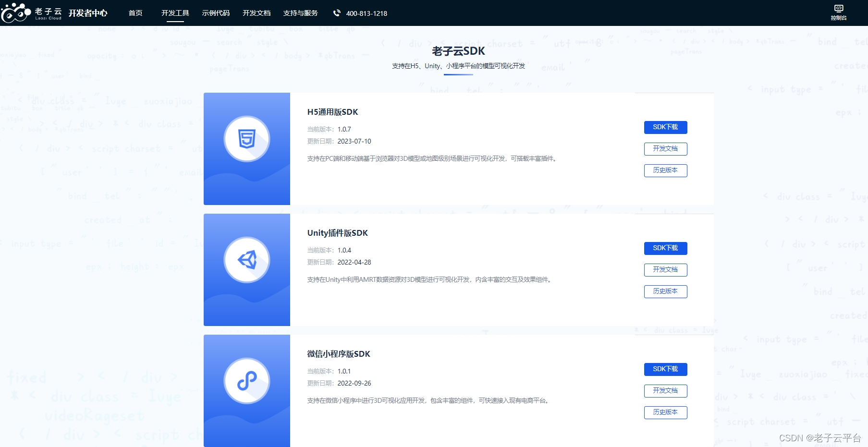Image resolution: width=868 pixels, height=447 pixels.
Task: Click the 老子云SDK page heading
Action: pyautogui.click(x=458, y=51)
